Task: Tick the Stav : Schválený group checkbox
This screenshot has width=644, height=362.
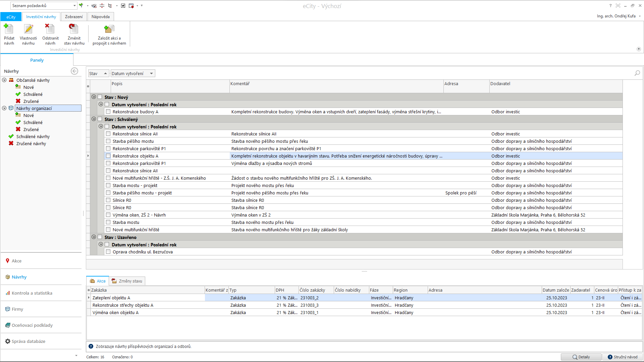Action: (100, 119)
